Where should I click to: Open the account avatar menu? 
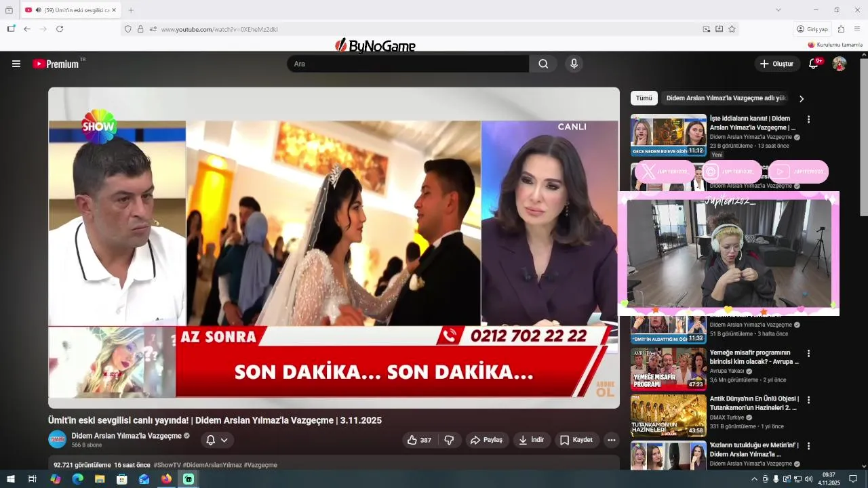840,64
